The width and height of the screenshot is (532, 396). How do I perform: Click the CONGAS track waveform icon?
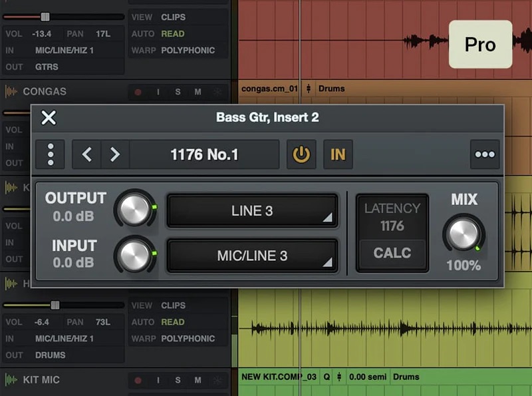[x=11, y=92]
